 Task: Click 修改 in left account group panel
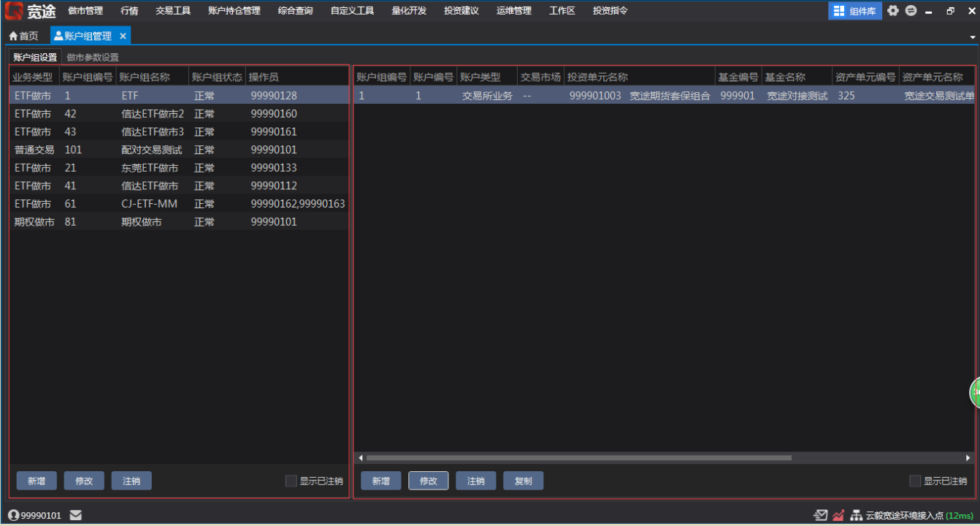click(x=84, y=481)
